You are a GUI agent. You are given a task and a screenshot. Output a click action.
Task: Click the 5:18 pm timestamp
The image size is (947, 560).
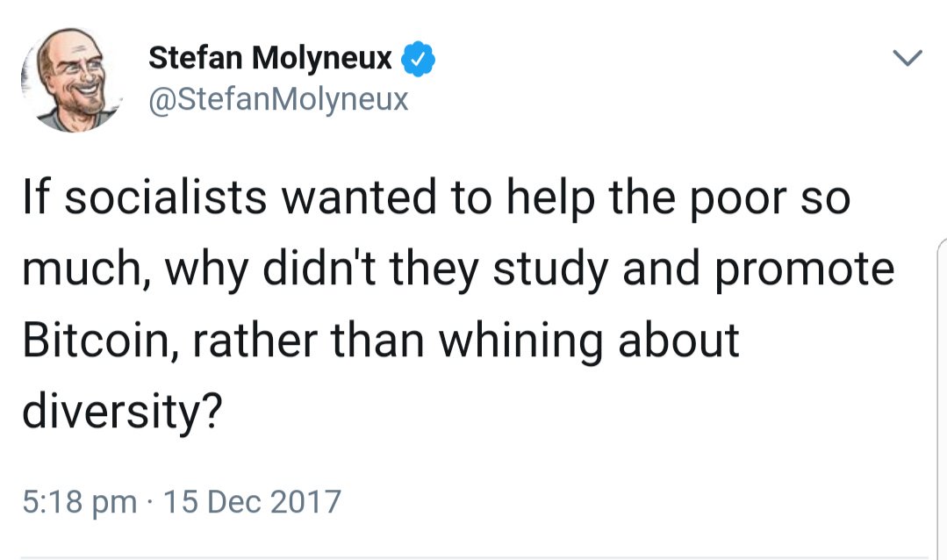(x=79, y=502)
